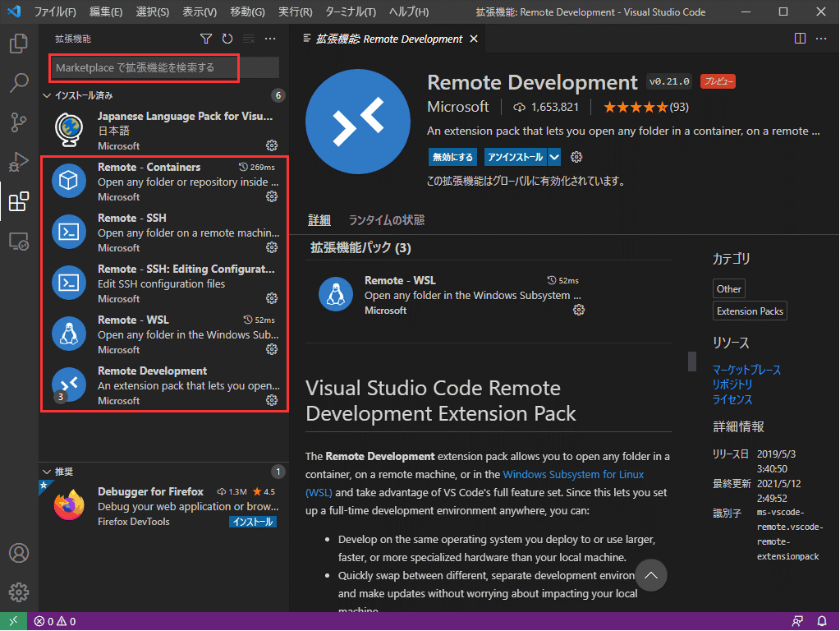
Task: Refresh the extensions list
Action: pyautogui.click(x=227, y=39)
